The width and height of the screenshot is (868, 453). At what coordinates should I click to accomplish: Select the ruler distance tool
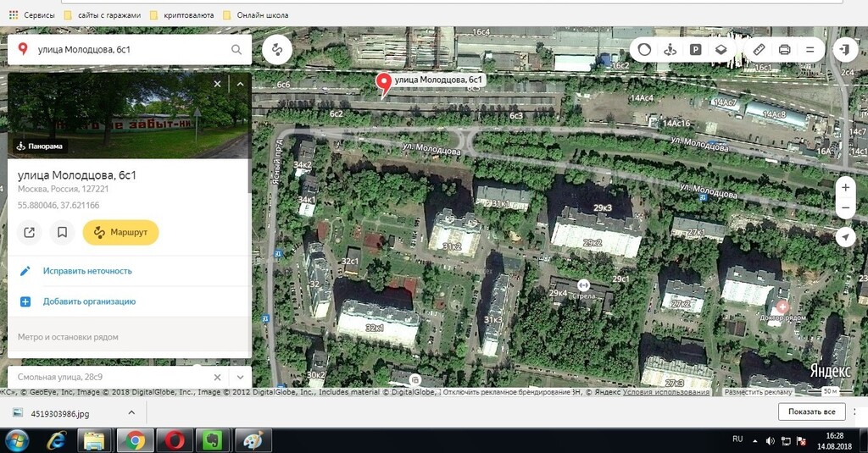759,50
